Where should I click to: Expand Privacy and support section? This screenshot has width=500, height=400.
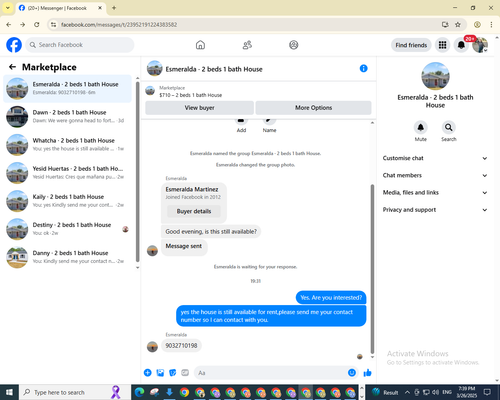click(x=435, y=210)
